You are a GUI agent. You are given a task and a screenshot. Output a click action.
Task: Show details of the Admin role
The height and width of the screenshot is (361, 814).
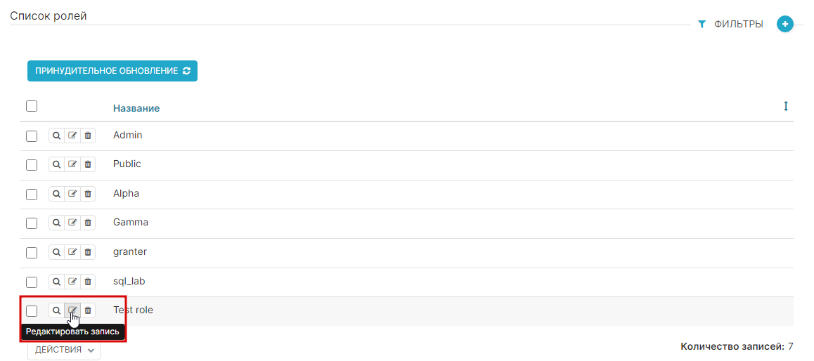(57, 136)
